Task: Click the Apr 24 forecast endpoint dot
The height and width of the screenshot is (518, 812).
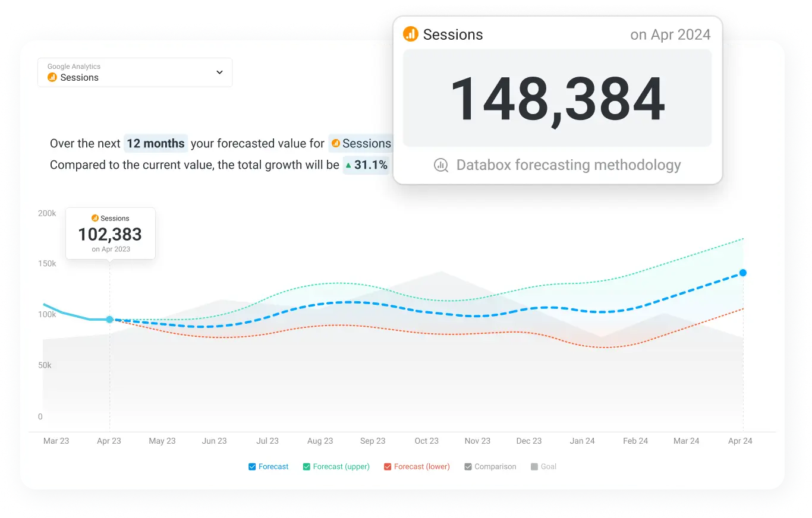Action: pyautogui.click(x=743, y=273)
